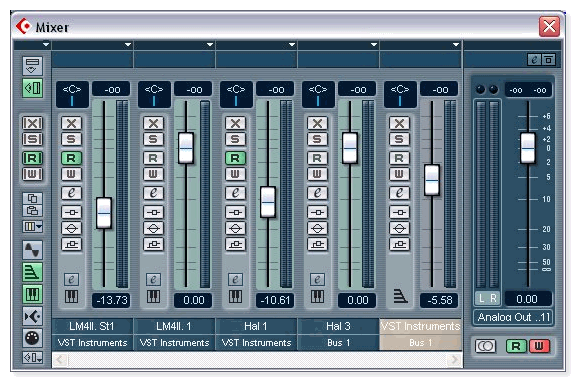Expand the Hal 3 channel view dropdown arrow
Viewport: 576px width, 382px height.
point(374,44)
